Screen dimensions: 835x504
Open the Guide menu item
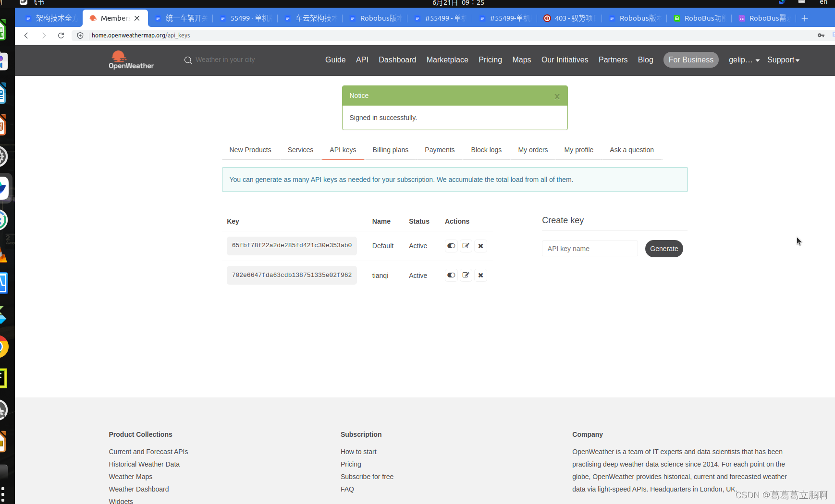pyautogui.click(x=335, y=60)
